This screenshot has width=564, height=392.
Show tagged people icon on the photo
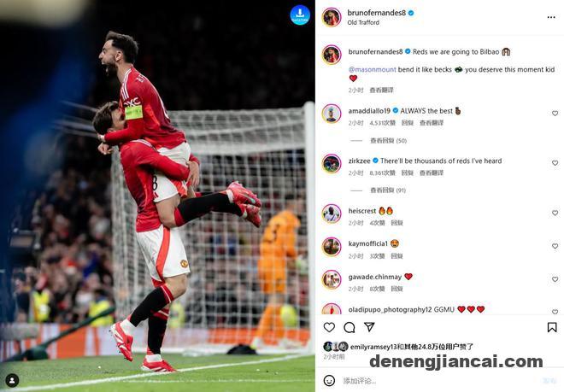tap(12, 380)
